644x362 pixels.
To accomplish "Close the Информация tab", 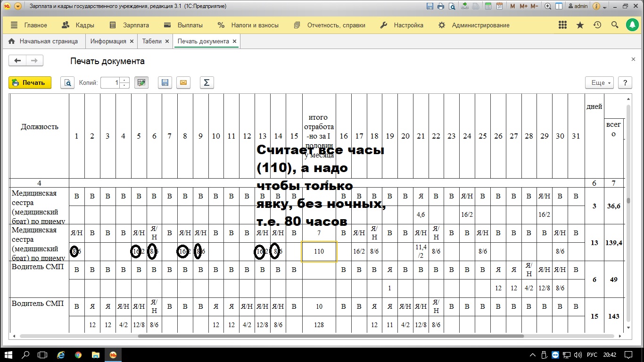I will 132,41.
